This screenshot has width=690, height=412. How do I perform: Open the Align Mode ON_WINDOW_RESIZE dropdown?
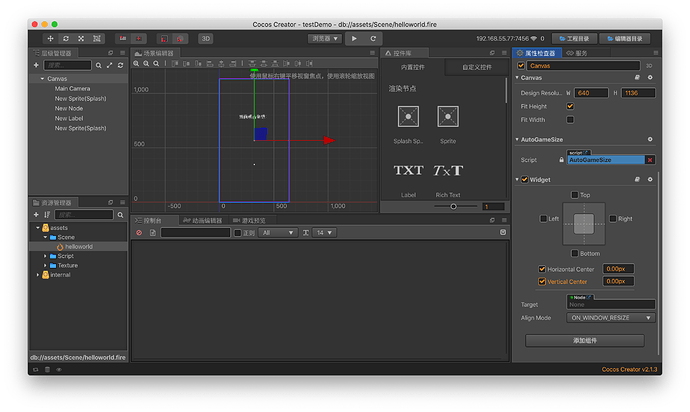point(610,317)
